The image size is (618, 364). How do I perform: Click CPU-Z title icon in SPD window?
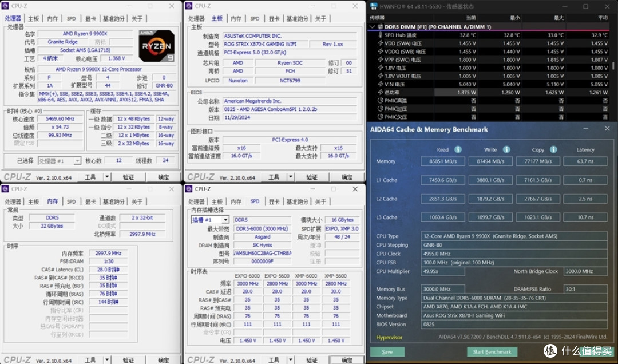[189, 189]
